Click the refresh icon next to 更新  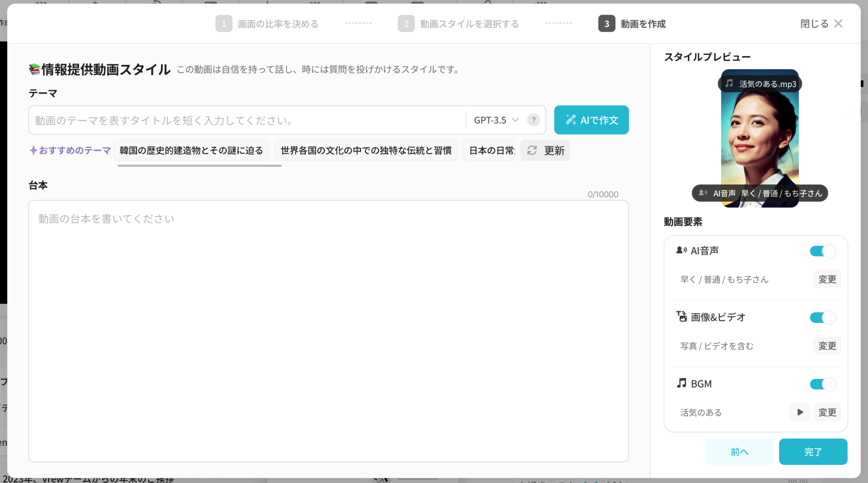532,151
